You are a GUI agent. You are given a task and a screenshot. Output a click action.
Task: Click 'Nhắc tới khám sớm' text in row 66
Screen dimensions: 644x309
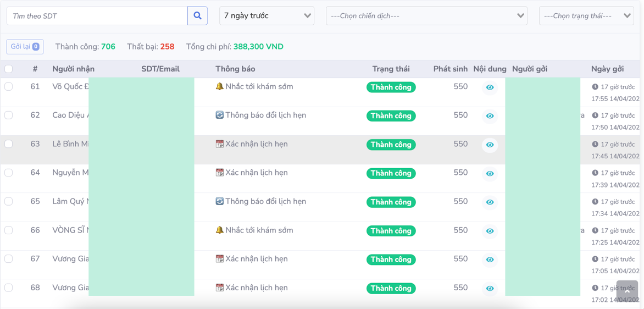pyautogui.click(x=259, y=230)
